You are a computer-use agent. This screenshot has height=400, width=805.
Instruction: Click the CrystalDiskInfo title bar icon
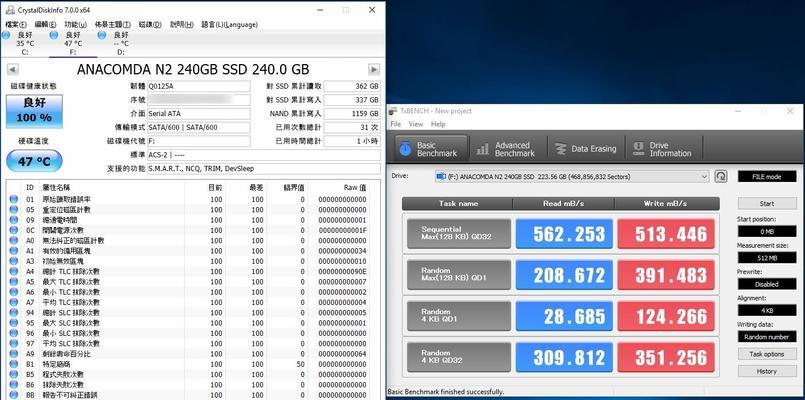click(x=10, y=10)
